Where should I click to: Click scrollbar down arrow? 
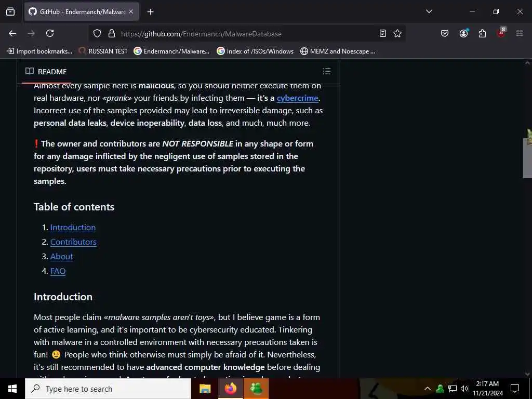[528, 374]
